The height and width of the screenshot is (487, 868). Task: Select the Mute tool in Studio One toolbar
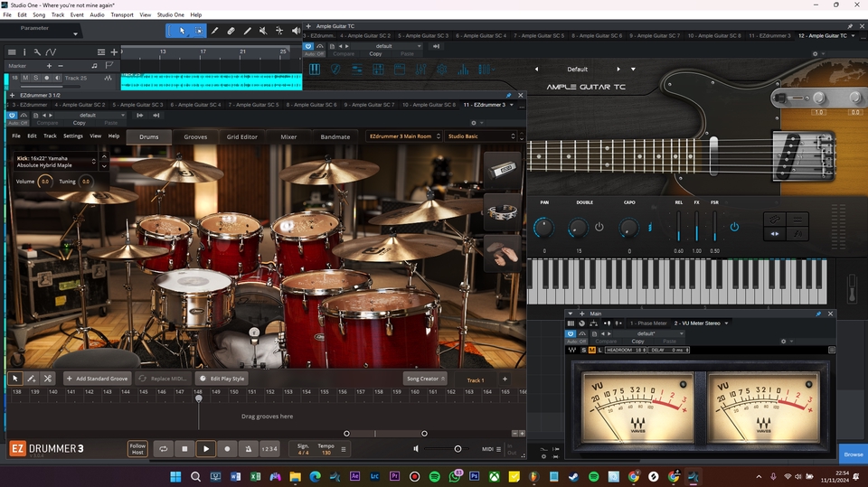tap(263, 31)
